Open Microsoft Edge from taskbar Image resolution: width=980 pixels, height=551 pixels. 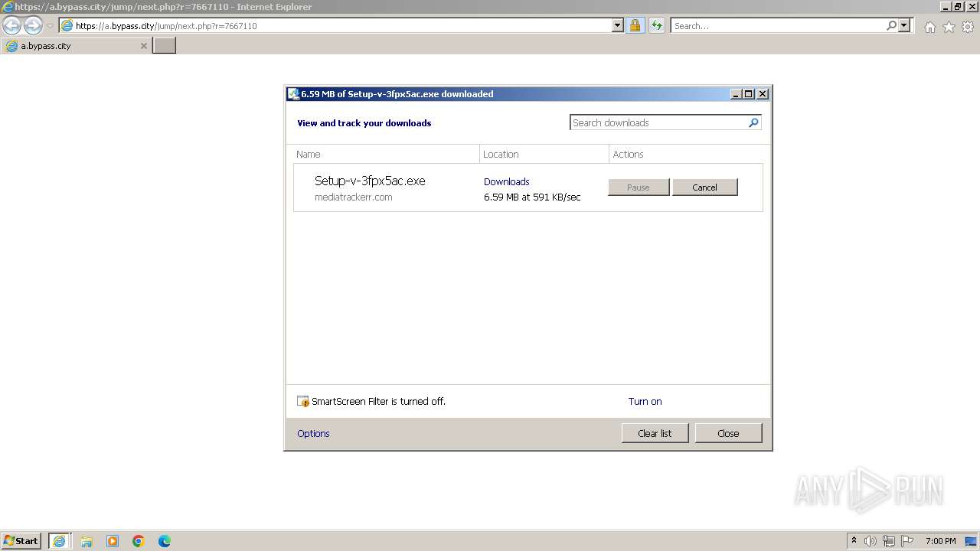(x=165, y=541)
